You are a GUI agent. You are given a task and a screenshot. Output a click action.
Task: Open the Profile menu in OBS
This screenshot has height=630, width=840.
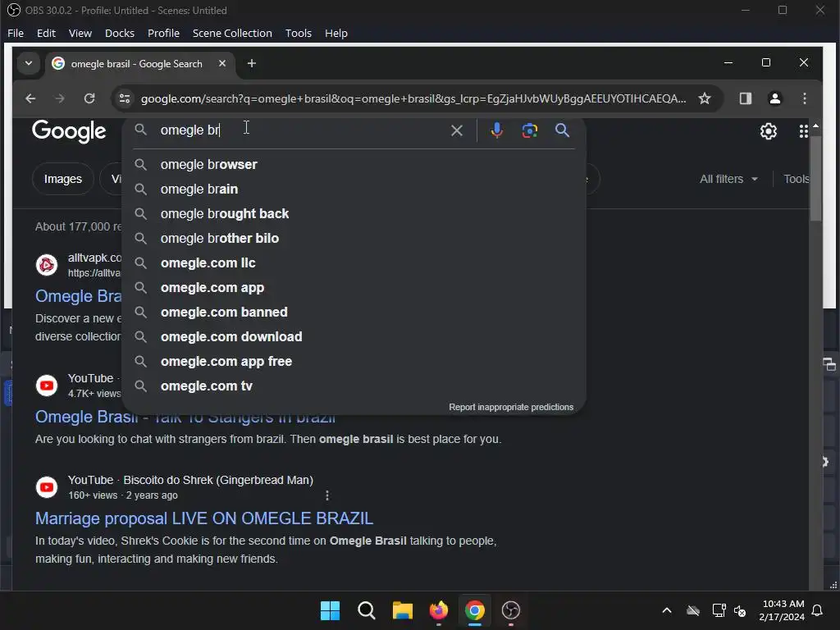(163, 33)
